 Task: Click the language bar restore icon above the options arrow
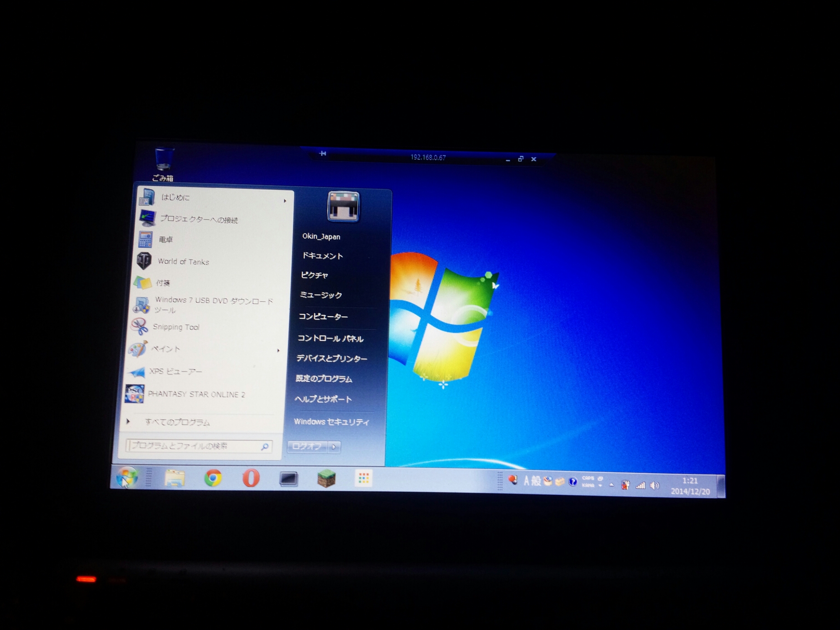(601, 478)
